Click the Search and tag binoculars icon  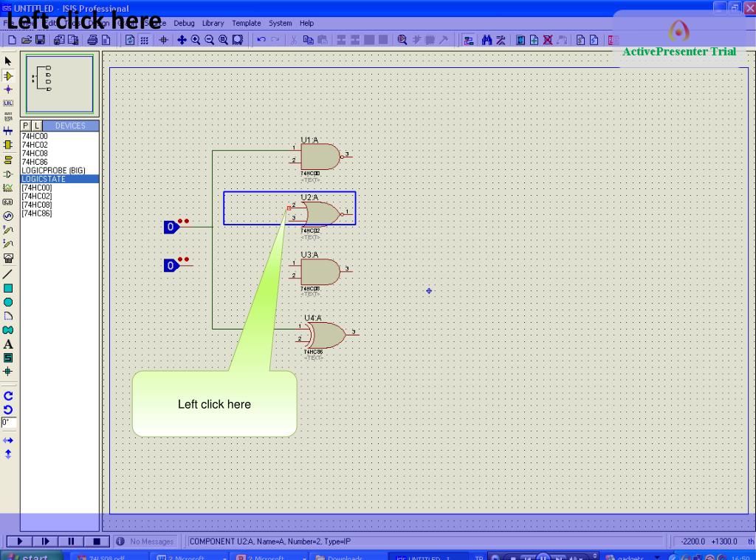click(x=487, y=40)
